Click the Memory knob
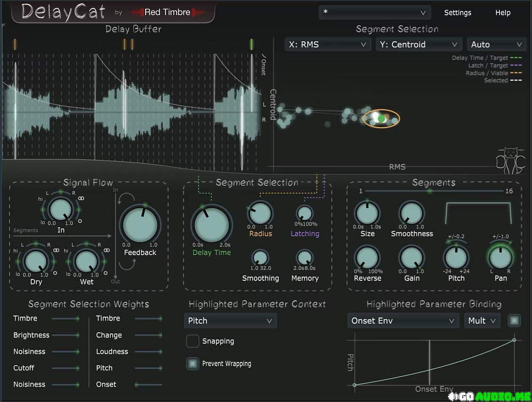The height and width of the screenshot is (402, 532). pos(304,258)
